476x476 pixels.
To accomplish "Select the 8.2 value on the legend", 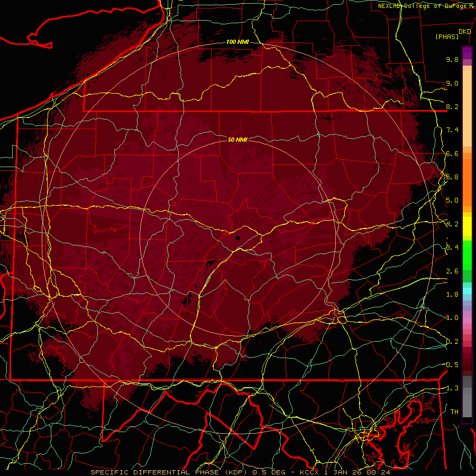I will point(452,106).
